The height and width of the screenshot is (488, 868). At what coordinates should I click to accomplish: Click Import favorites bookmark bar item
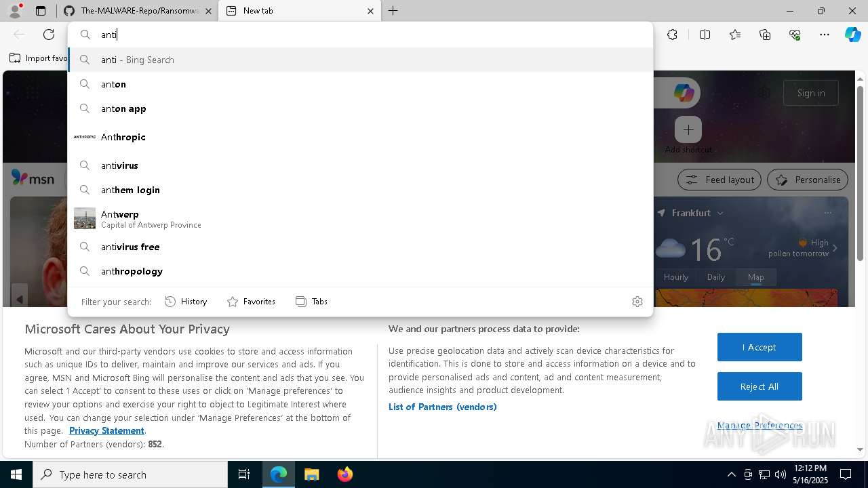click(39, 58)
